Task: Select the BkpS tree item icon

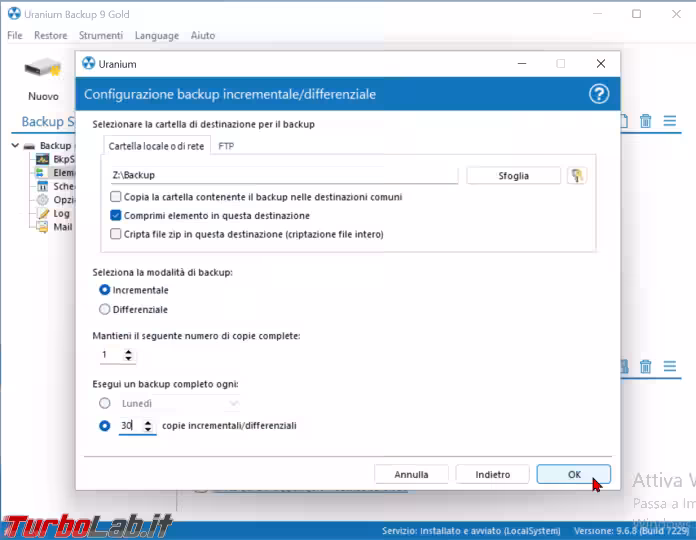Action: coord(42,159)
